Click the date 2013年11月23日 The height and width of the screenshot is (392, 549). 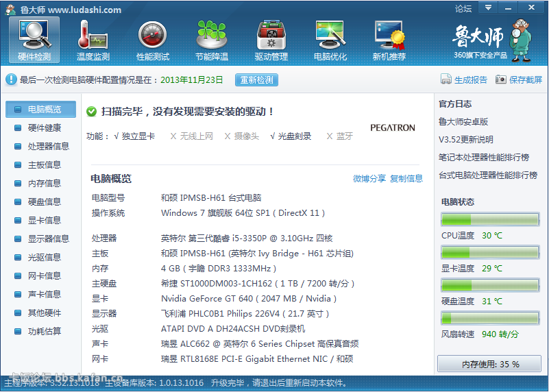coord(191,79)
